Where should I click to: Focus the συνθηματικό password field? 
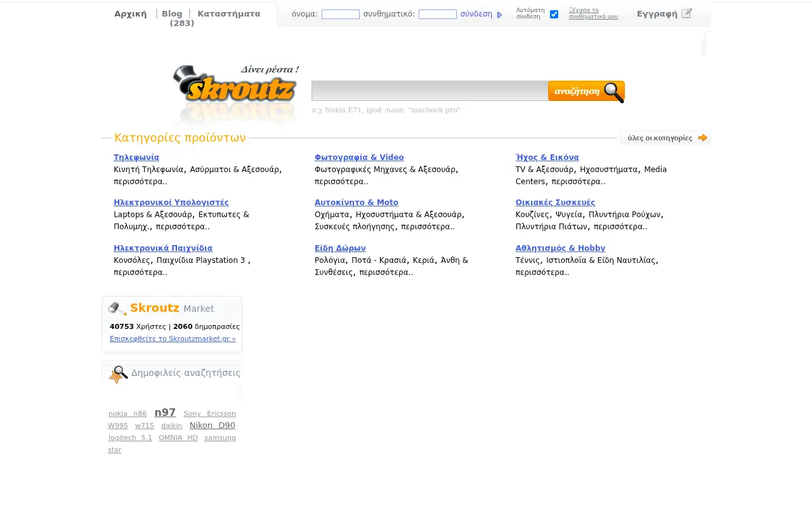coord(438,14)
